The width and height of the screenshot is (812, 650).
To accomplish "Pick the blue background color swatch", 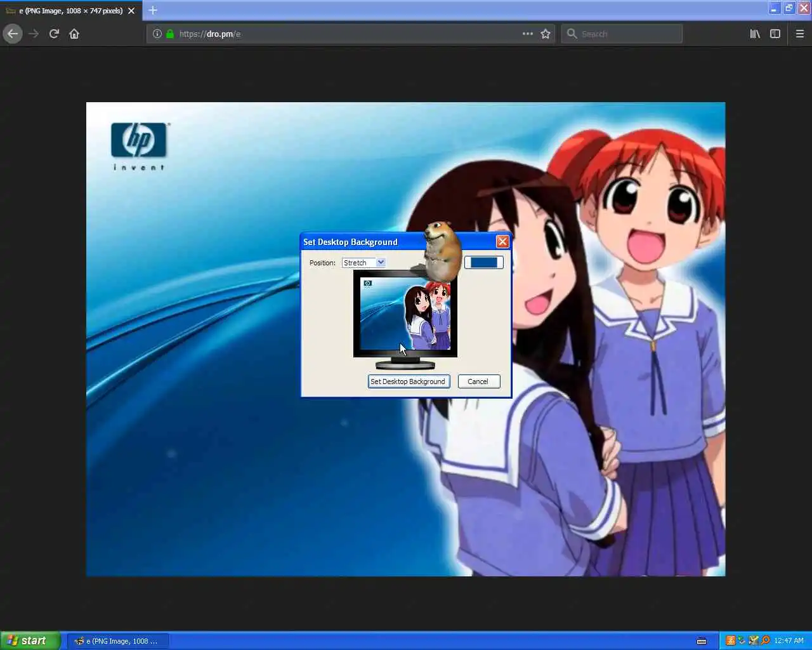I will (x=484, y=262).
